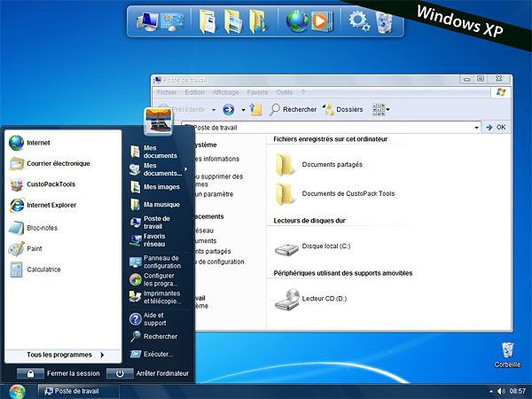
Task: Open Forward button history dropdown
Action: point(243,110)
